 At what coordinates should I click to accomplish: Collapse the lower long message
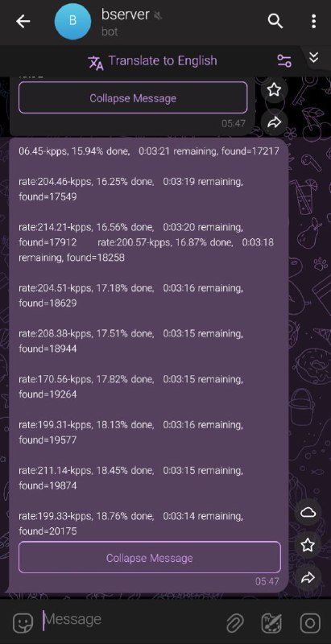[x=150, y=557]
